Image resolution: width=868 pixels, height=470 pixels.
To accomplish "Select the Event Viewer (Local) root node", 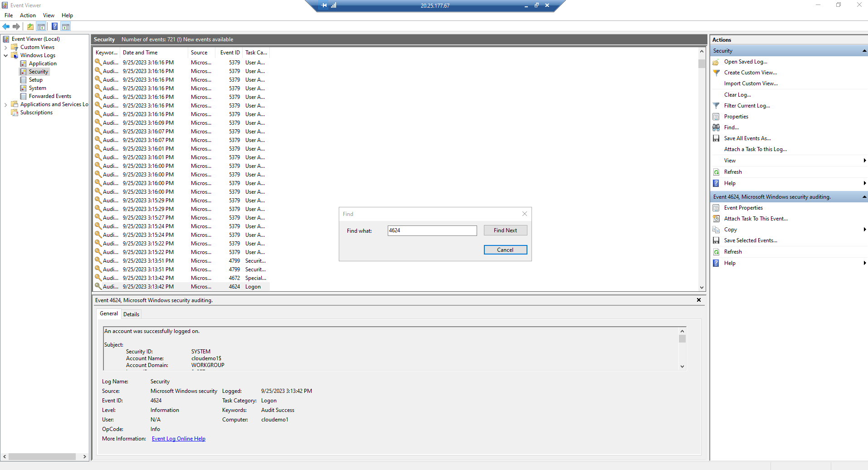I will [x=35, y=39].
